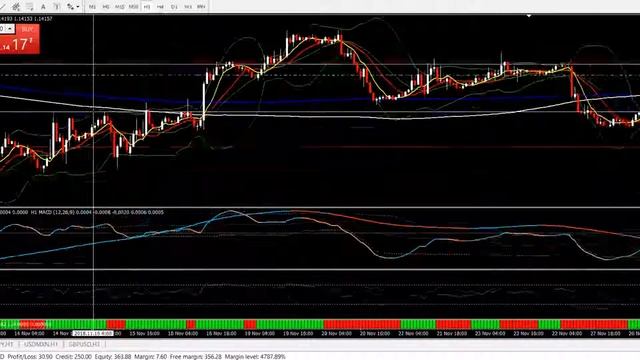Open the GBPUSD,H1 chart tab
The height and width of the screenshot is (360, 640).
click(x=84, y=344)
